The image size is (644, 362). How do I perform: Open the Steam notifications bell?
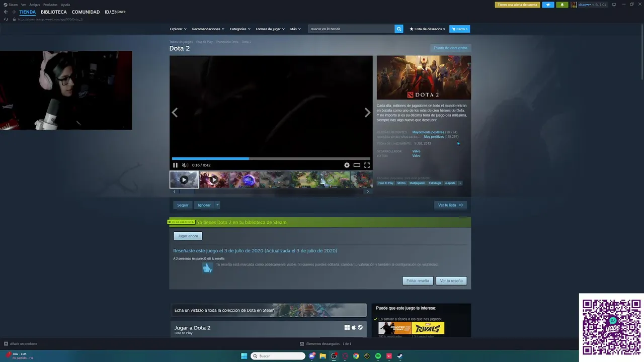(562, 5)
